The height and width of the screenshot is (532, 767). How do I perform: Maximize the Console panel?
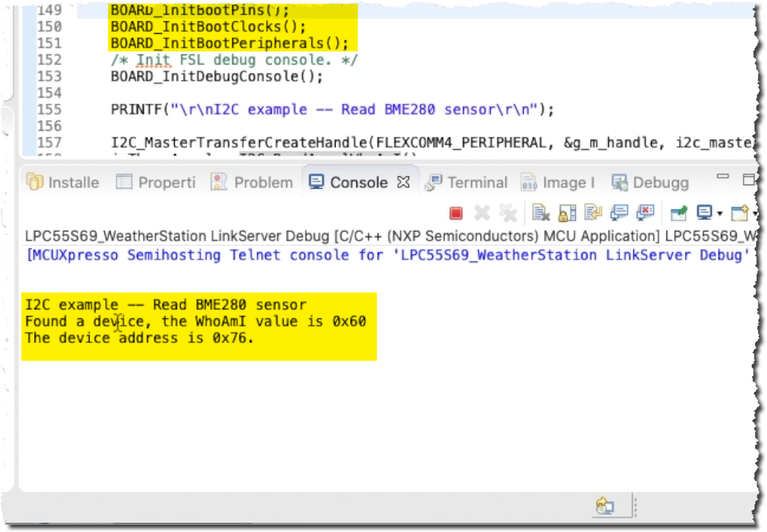click(x=750, y=176)
